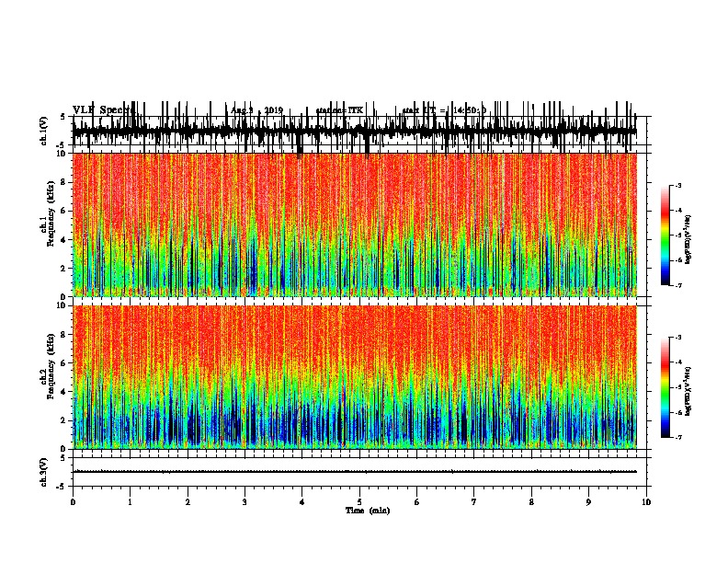Click the ch.1 'Frequency (kHz)' axis label

[51, 213]
